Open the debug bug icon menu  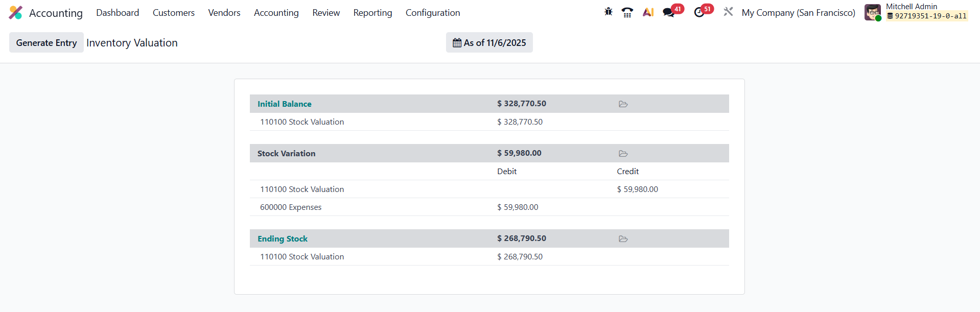[608, 12]
